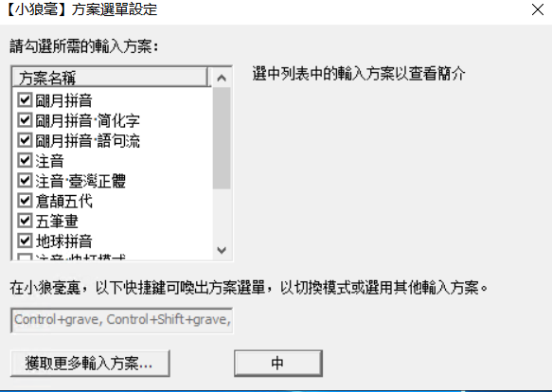Screen dimensions: 552x392
Task: Uncheck the 注音 schema checkbox
Action: click(x=25, y=161)
